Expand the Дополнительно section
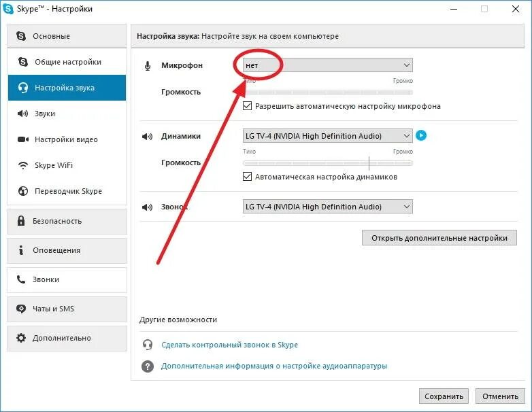 click(x=67, y=338)
